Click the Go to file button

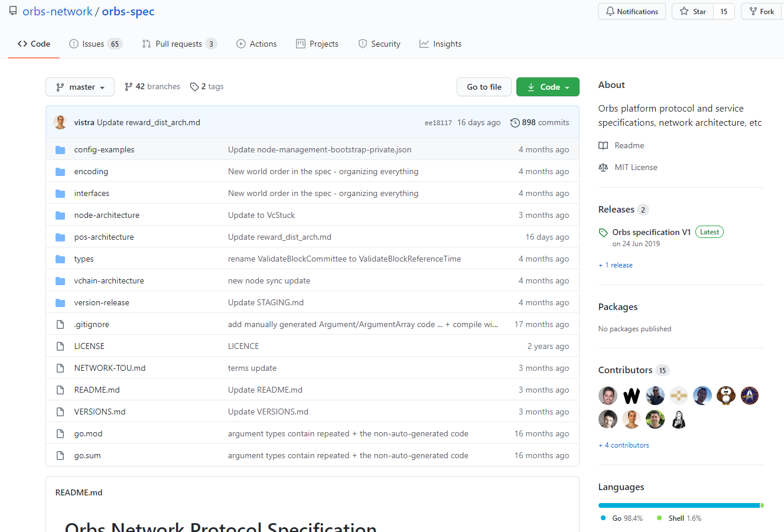point(484,87)
